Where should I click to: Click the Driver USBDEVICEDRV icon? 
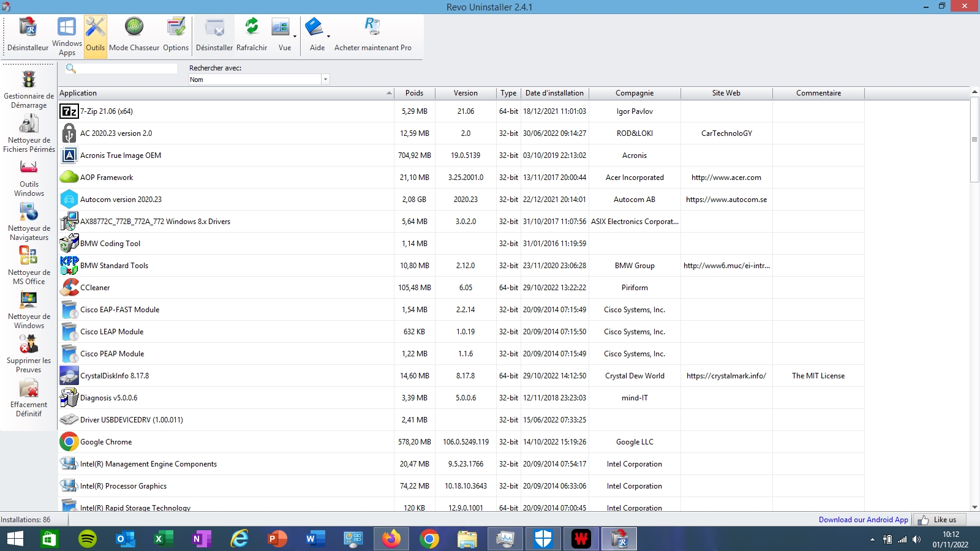[x=69, y=420]
